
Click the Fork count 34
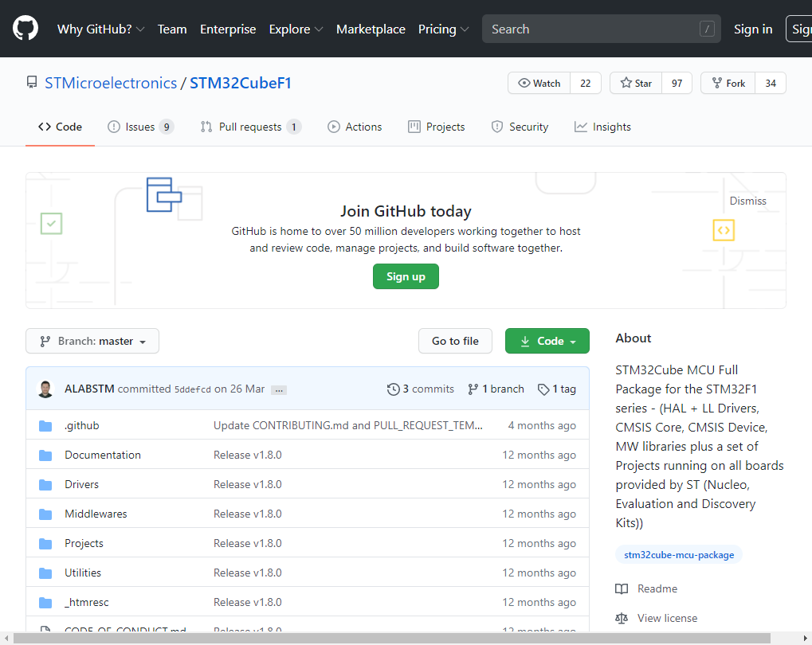(771, 83)
